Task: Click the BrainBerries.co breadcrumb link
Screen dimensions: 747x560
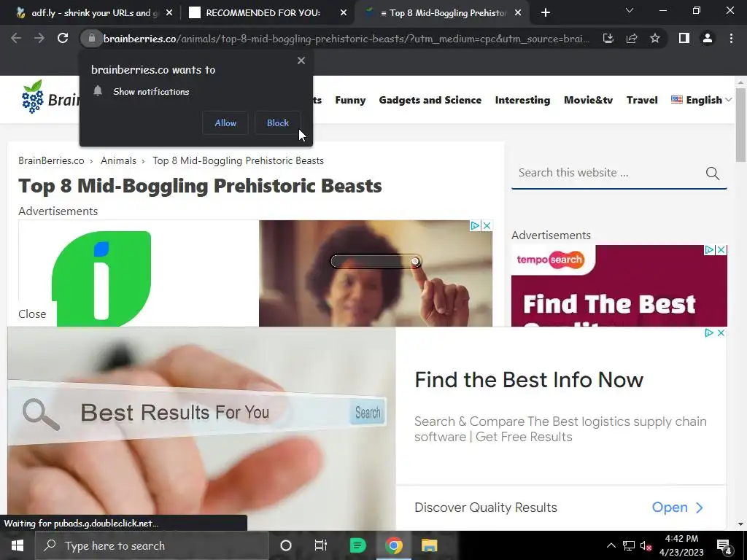Action: pos(52,160)
